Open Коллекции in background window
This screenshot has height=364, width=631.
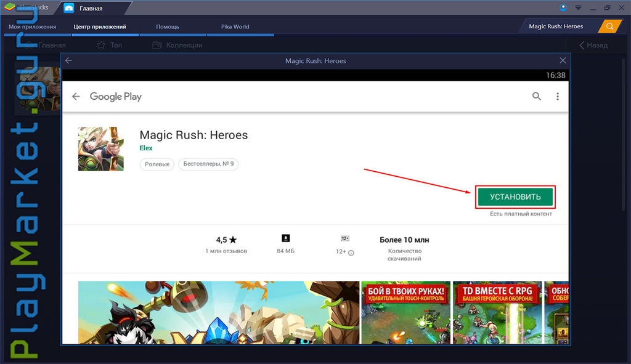click(x=177, y=45)
